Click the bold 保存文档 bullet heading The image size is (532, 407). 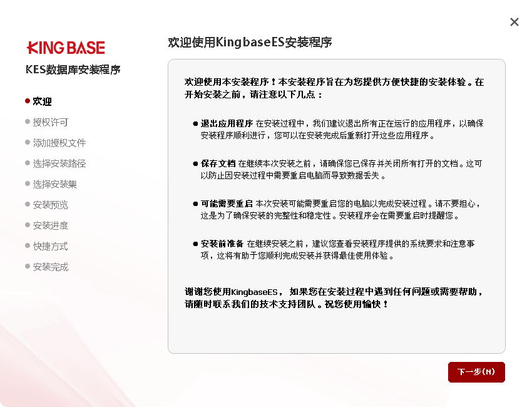coord(218,163)
